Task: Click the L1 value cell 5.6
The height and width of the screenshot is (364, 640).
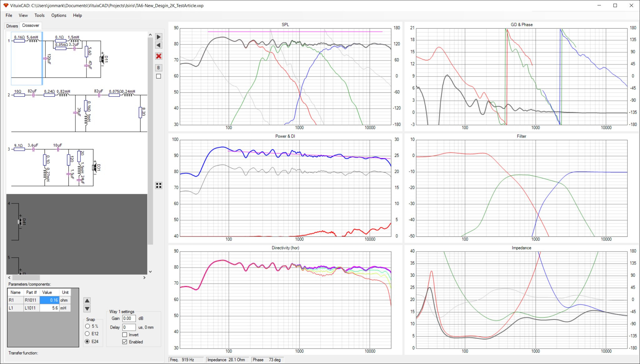Action: pos(49,308)
